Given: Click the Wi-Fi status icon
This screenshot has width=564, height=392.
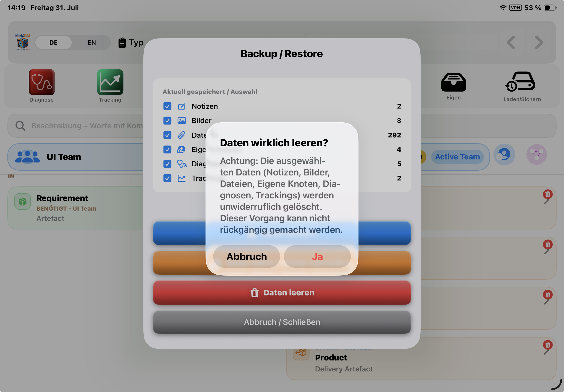Looking at the screenshot, I should pyautogui.click(x=503, y=8).
